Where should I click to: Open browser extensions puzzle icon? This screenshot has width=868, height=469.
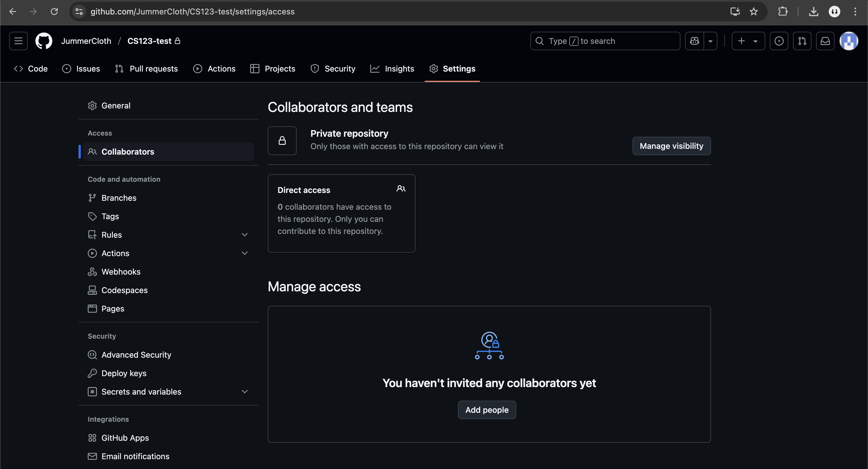click(x=782, y=12)
